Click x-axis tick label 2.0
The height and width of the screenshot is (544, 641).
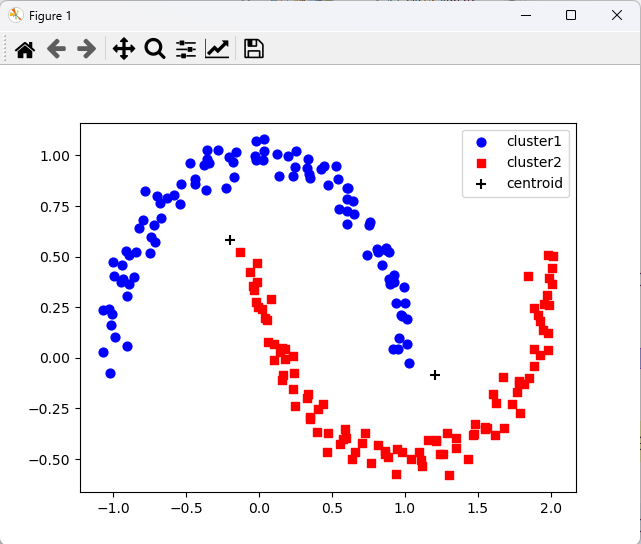click(x=551, y=508)
